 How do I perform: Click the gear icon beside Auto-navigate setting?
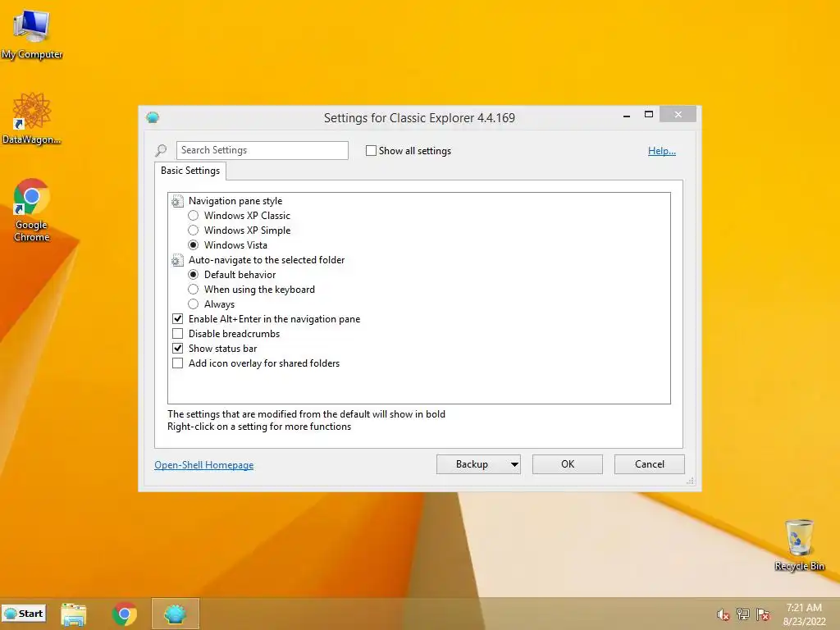(x=177, y=260)
